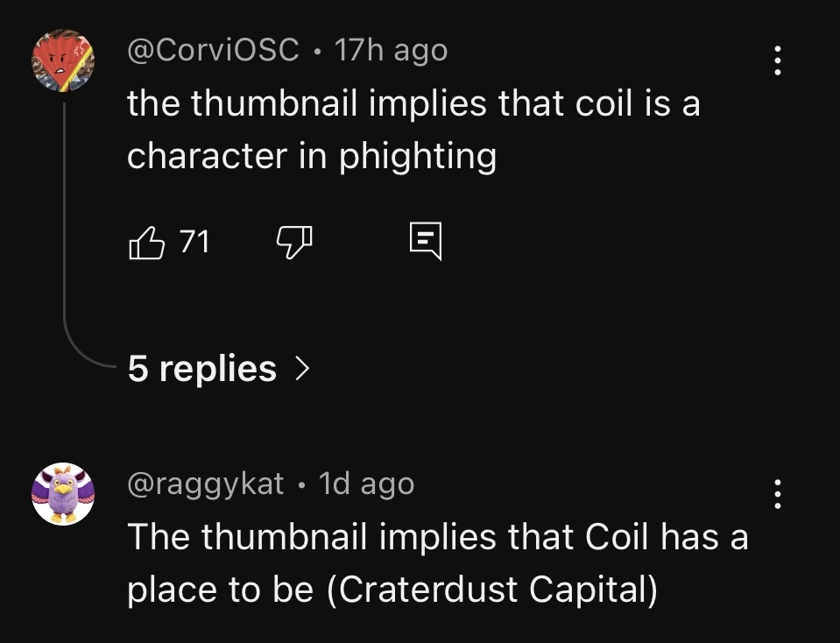Like the comment by @CorviOSC

coord(146,242)
